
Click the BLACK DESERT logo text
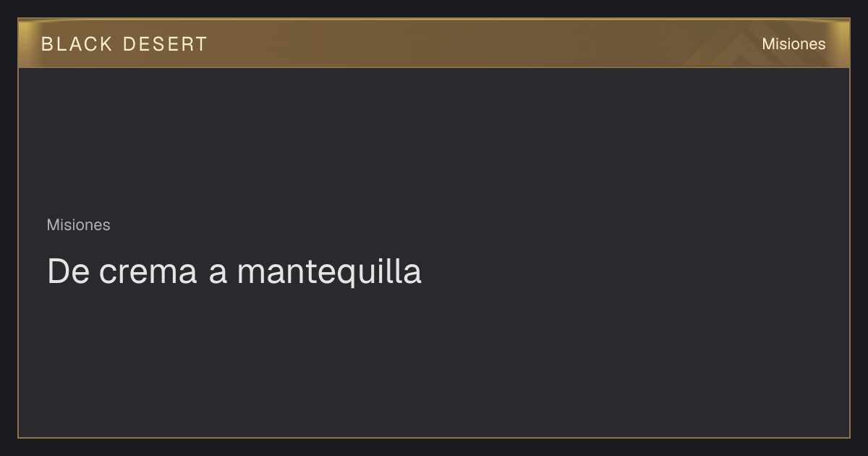pyautogui.click(x=124, y=44)
